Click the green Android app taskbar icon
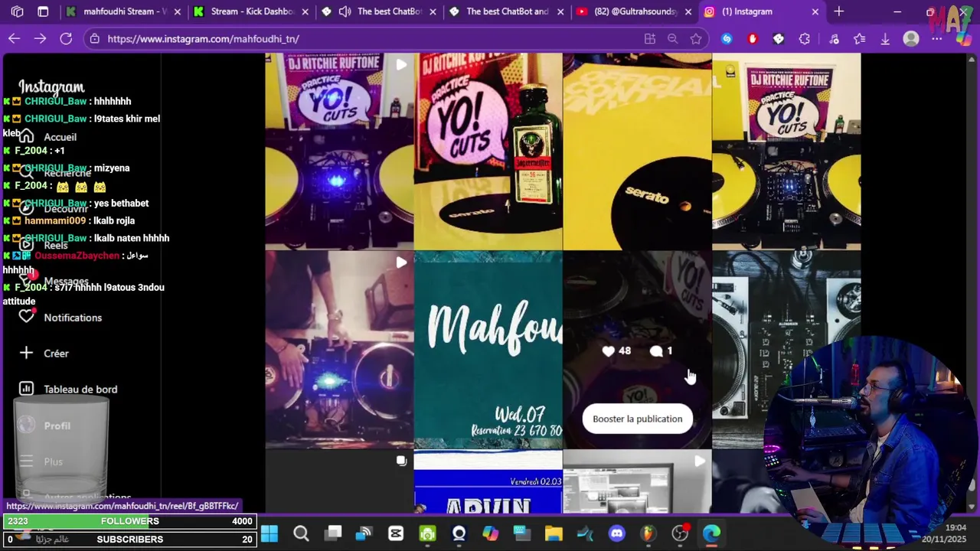This screenshot has height=551, width=980. pyautogui.click(x=427, y=533)
